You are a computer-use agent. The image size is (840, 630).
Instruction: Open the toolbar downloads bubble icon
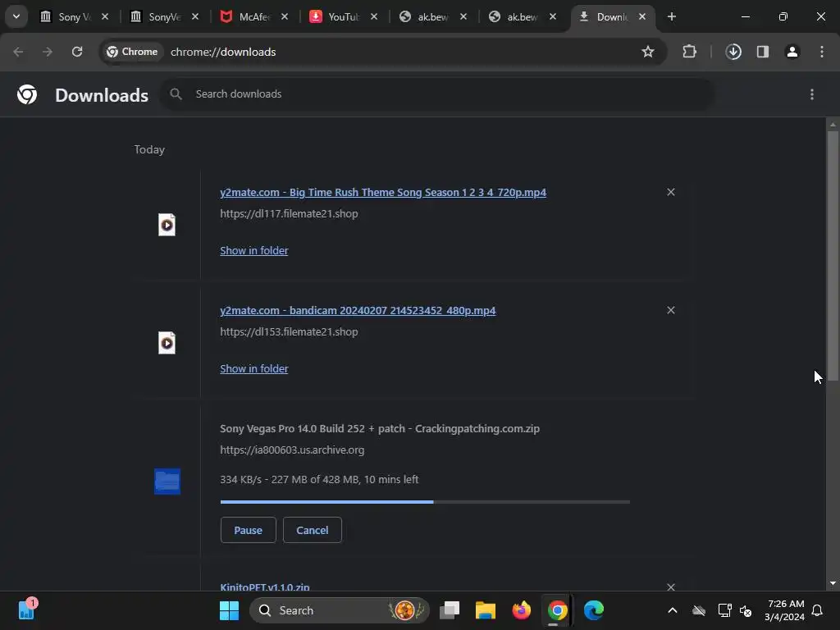(x=733, y=52)
